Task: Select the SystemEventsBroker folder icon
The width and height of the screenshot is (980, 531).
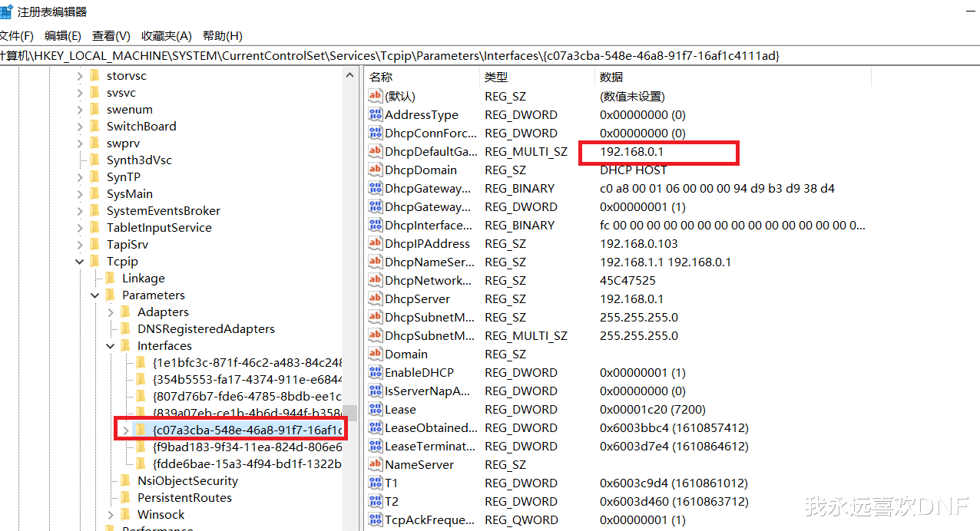Action: click(x=95, y=211)
